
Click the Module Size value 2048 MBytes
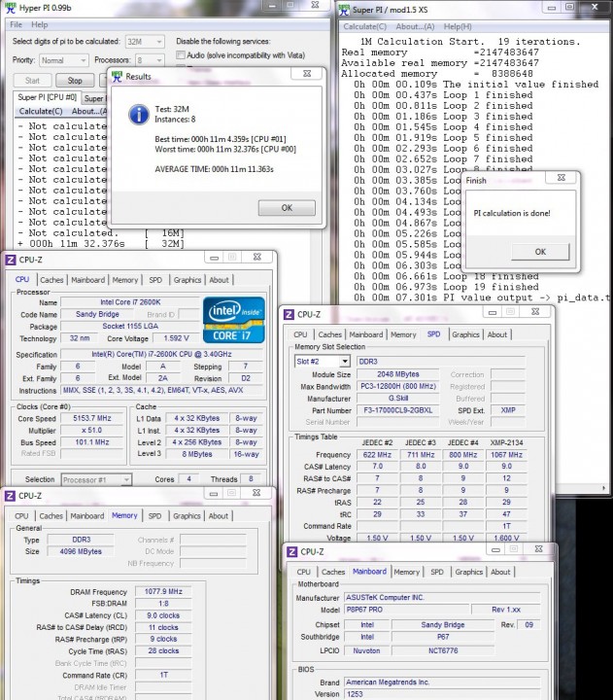pyautogui.click(x=398, y=374)
